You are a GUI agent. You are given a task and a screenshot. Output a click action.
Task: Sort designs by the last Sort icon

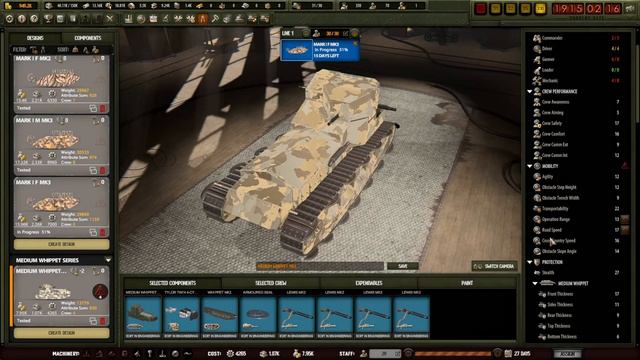(x=95, y=50)
